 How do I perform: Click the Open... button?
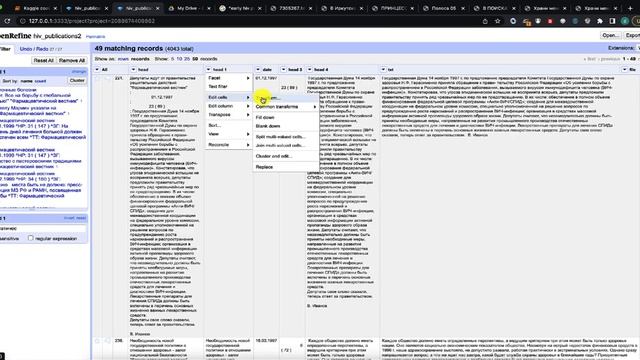click(611, 36)
